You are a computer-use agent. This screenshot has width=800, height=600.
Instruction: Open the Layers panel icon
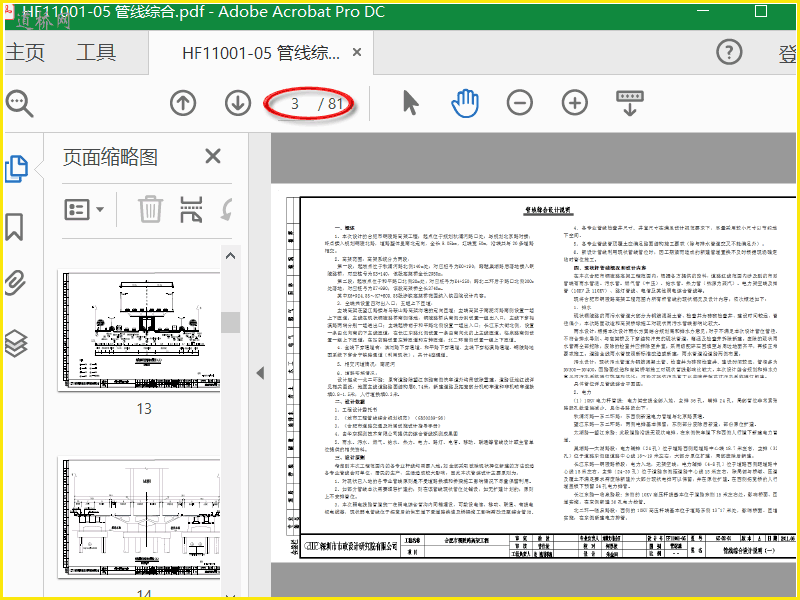coord(16,342)
